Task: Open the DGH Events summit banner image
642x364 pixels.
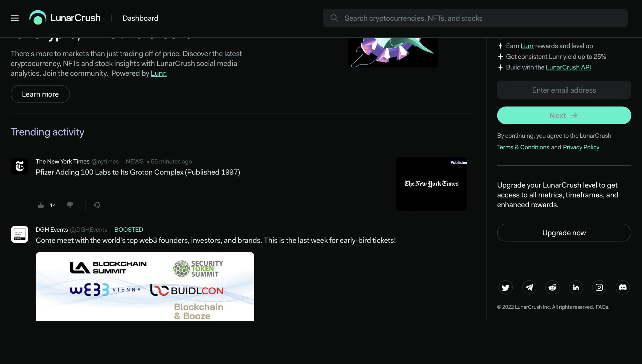Action: (x=145, y=287)
